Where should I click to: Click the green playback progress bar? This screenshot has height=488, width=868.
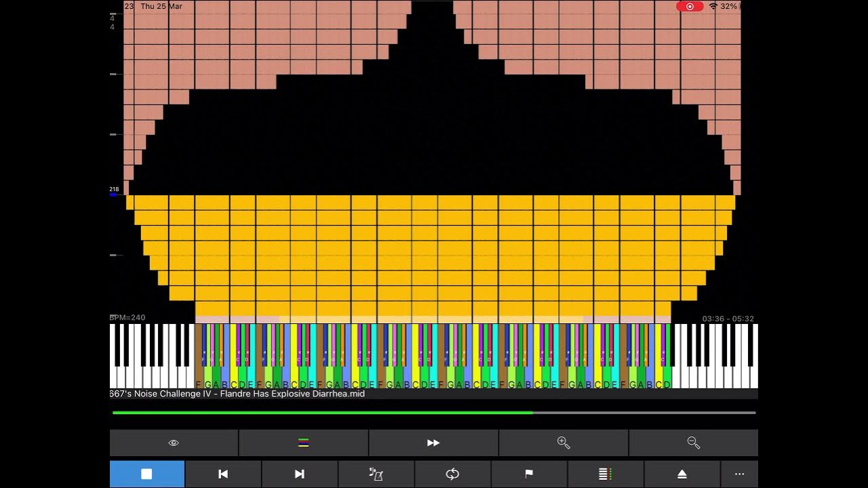coord(434,412)
